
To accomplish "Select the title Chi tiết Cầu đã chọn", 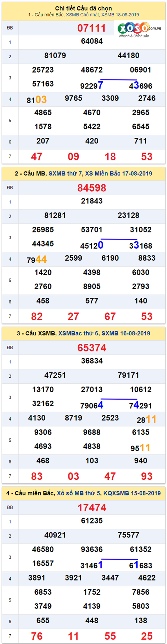I will coord(83,8).
